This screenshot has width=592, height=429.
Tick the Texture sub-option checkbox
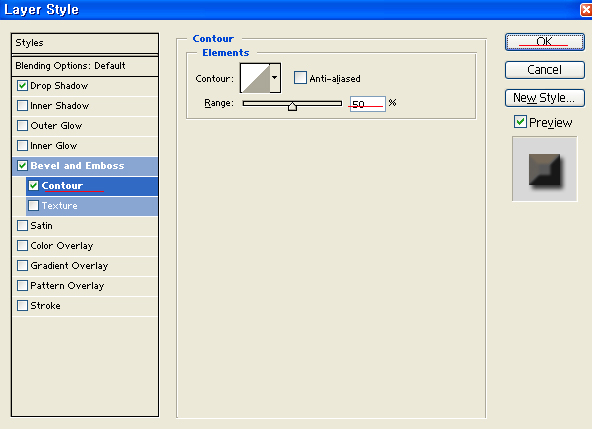click(x=33, y=205)
